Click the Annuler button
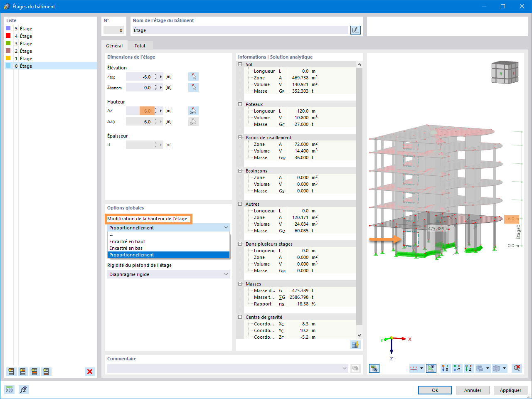 click(473, 390)
